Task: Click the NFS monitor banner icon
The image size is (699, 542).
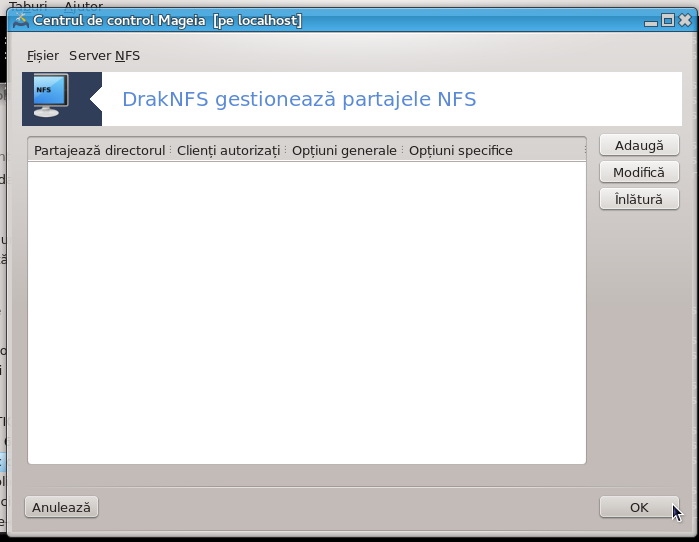Action: point(51,96)
